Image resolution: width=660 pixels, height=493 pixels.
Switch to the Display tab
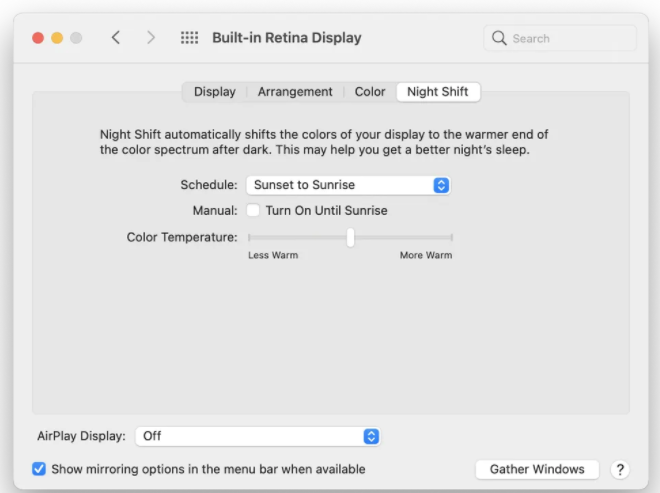point(215,92)
